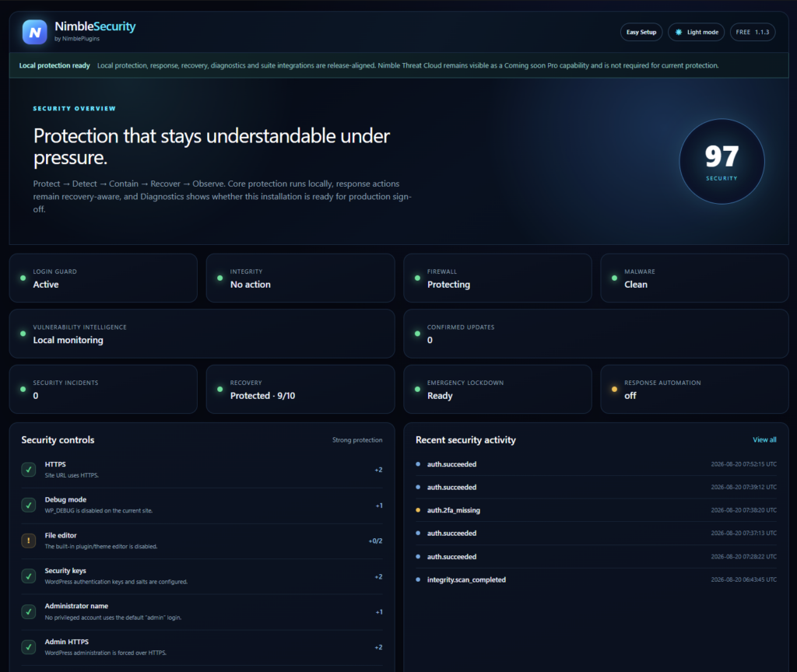Click the Administrator name check mark icon
This screenshot has height=672, width=797.
[29, 611]
